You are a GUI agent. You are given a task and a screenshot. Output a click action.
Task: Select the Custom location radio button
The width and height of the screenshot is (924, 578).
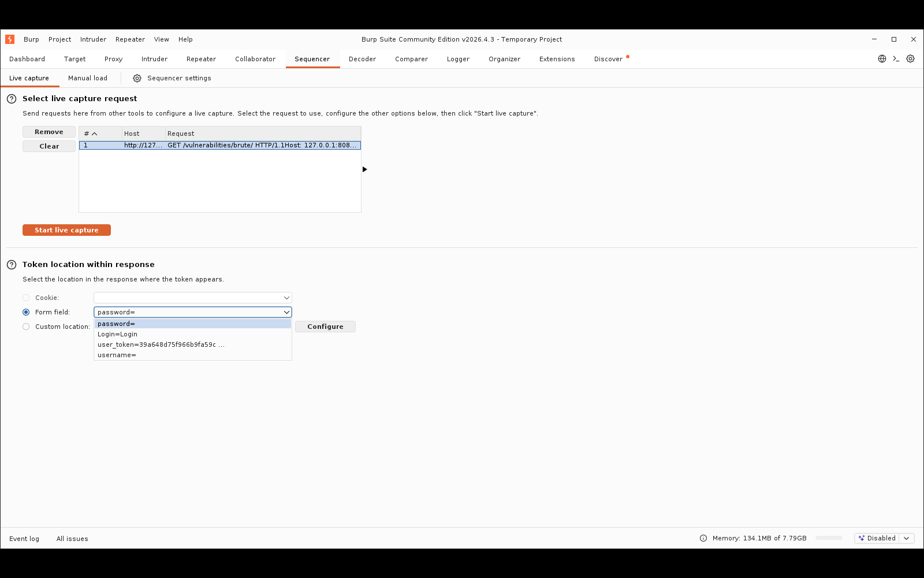coord(26,327)
